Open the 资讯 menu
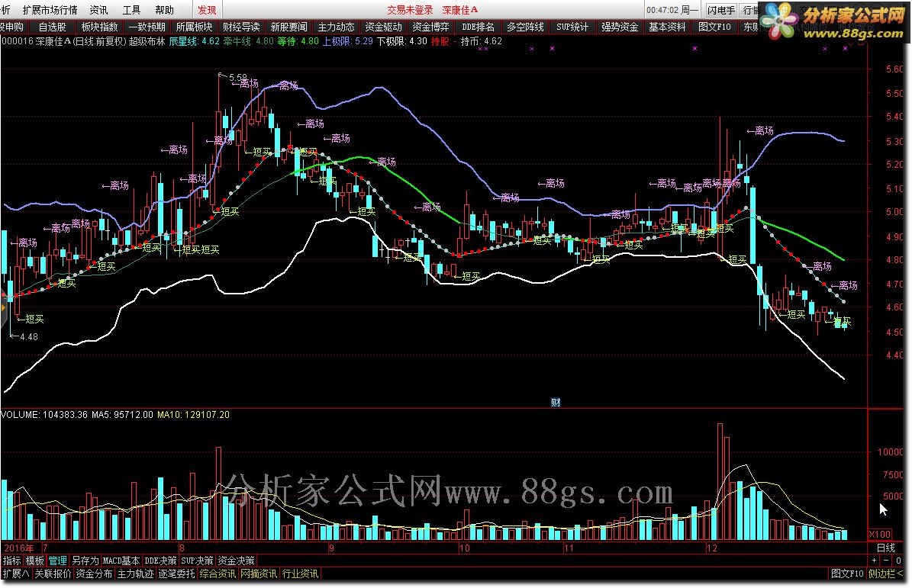The height and width of the screenshot is (588, 912). point(98,10)
